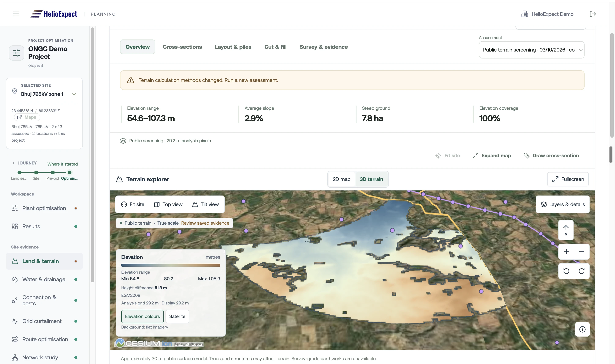Switch to the Cut & fill tab
This screenshot has width=615, height=364.
tap(275, 47)
